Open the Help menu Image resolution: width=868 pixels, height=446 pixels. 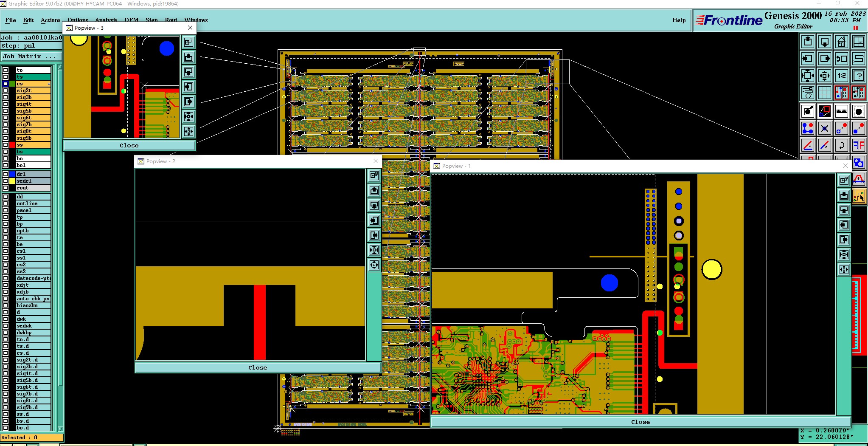point(679,20)
